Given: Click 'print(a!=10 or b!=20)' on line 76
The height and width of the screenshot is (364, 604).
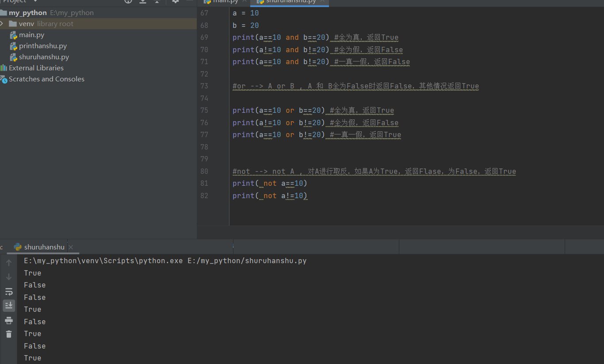Looking at the screenshot, I should point(279,123).
